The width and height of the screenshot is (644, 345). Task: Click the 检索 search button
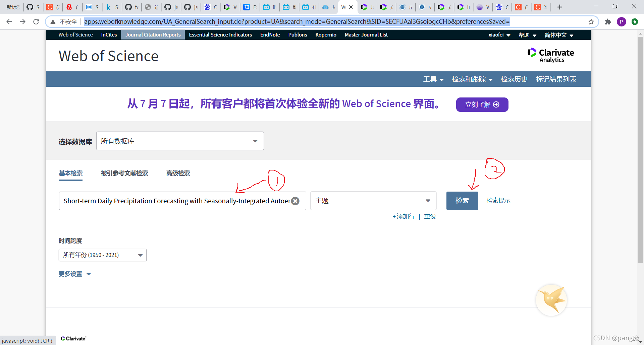coord(462,201)
